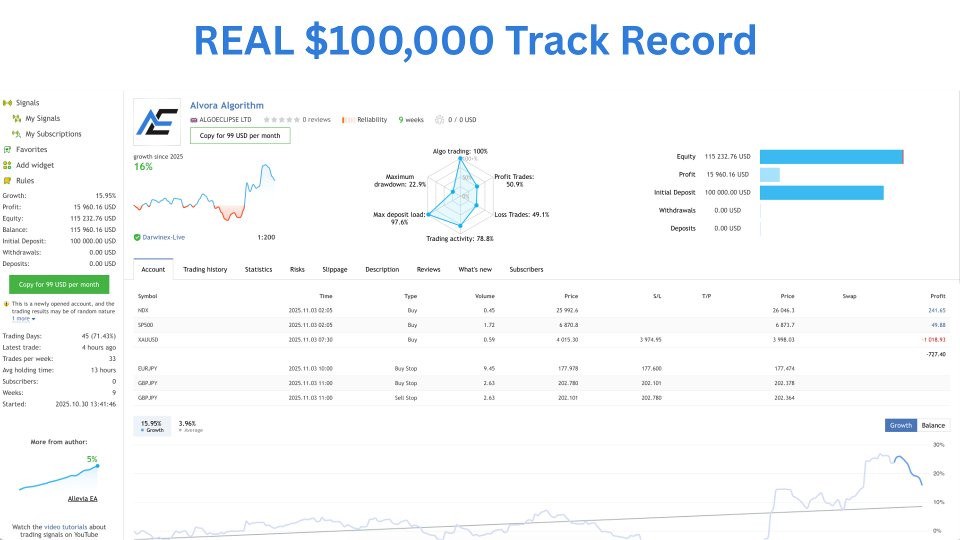Image resolution: width=960 pixels, height=540 pixels.
Task: Click the My Subscriptions sidebar label
Action: coord(53,134)
